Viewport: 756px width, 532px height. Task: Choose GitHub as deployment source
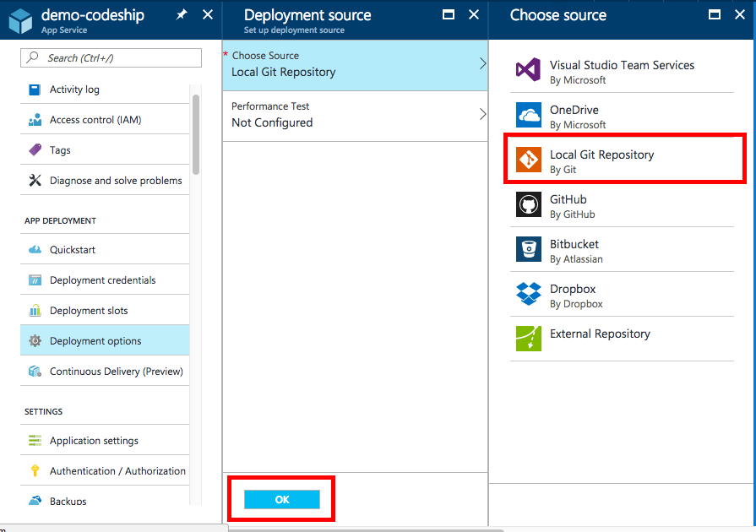click(x=622, y=205)
